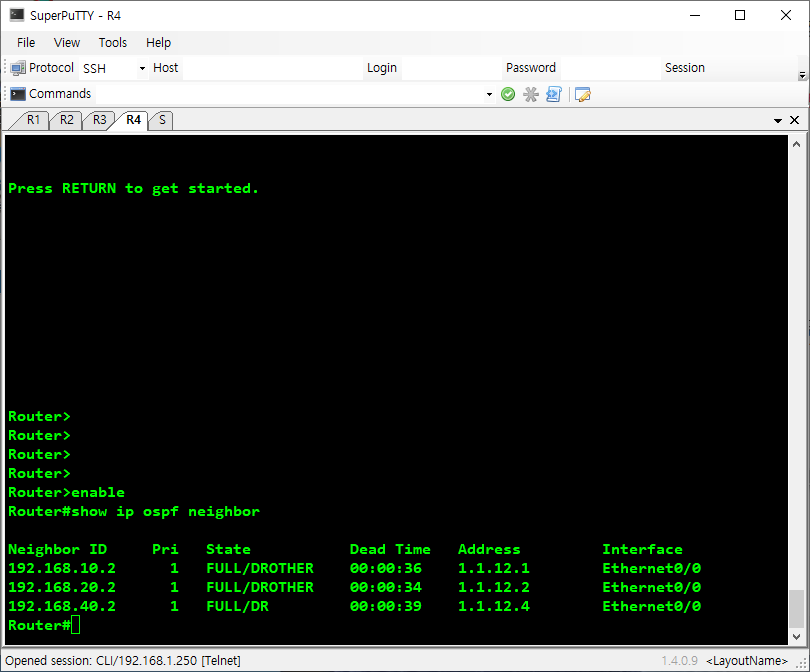810x672 pixels.
Task: Click 'Press RETURN to get started.' text
Action: click(133, 189)
